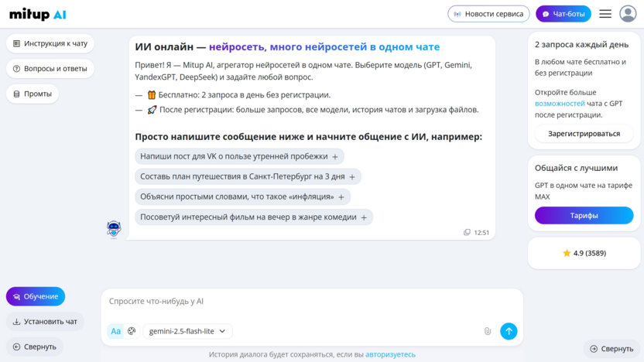644x362 pixels.
Task: Open Новости сервиса
Action: point(488,14)
